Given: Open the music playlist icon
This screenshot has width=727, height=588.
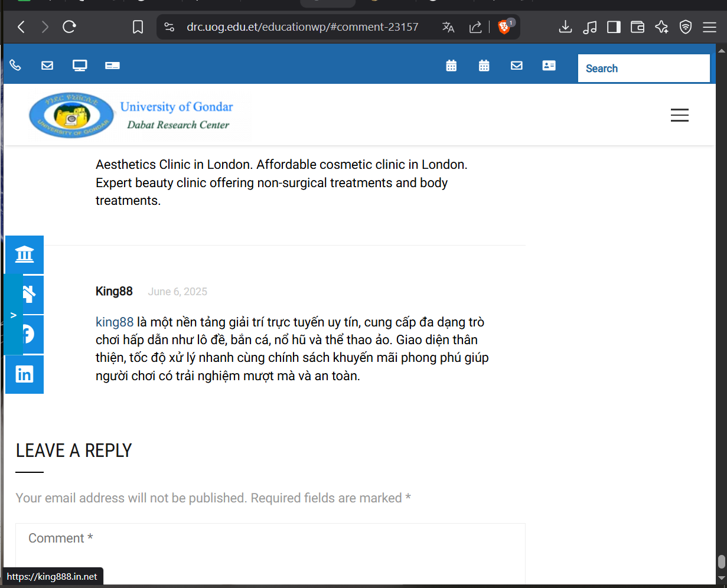Looking at the screenshot, I should tap(589, 27).
